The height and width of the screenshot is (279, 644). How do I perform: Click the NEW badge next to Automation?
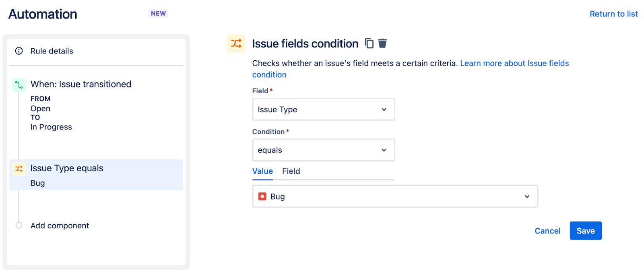[x=158, y=13]
